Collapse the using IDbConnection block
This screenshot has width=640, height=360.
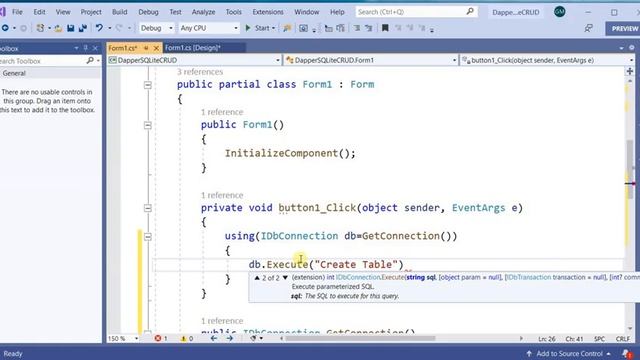pyautogui.click(x=148, y=236)
